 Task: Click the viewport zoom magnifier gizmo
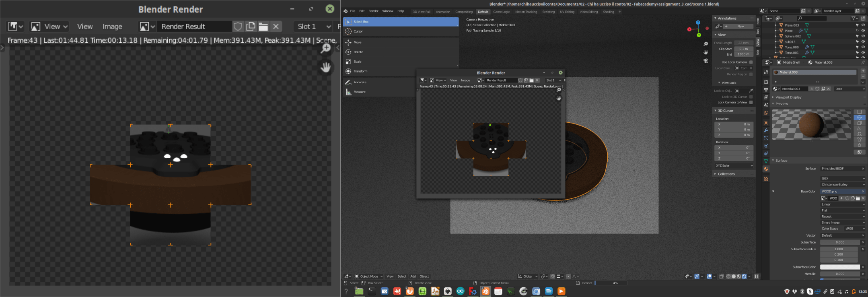[706, 44]
